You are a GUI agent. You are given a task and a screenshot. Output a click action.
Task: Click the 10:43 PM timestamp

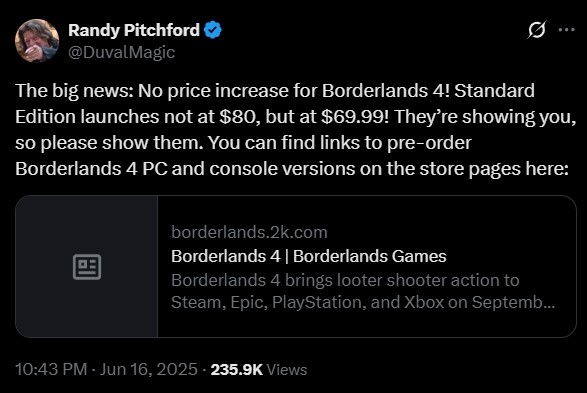click(x=51, y=369)
